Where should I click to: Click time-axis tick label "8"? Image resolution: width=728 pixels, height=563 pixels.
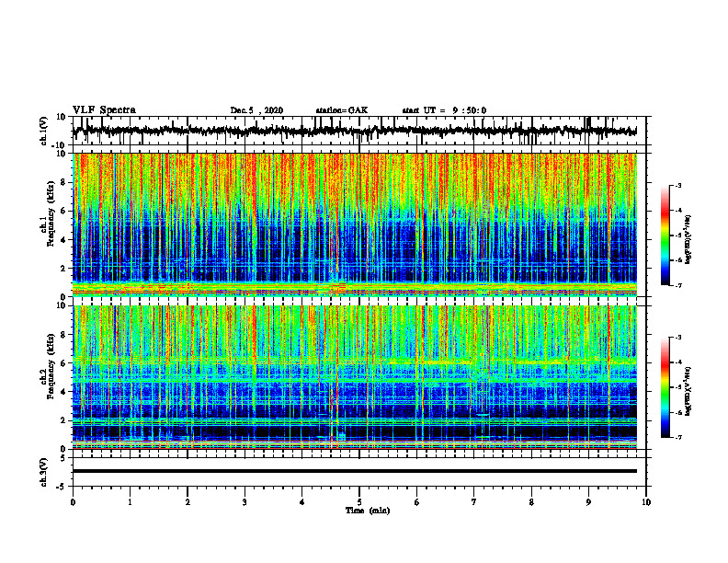pos(531,502)
